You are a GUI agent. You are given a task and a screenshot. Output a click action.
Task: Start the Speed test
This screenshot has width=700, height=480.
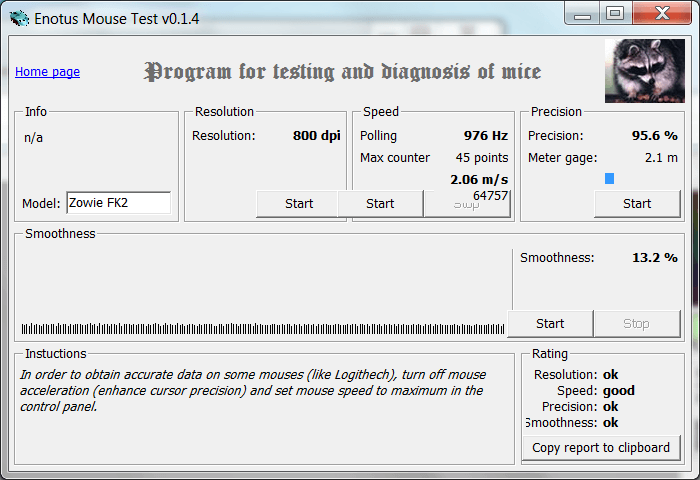pos(380,204)
